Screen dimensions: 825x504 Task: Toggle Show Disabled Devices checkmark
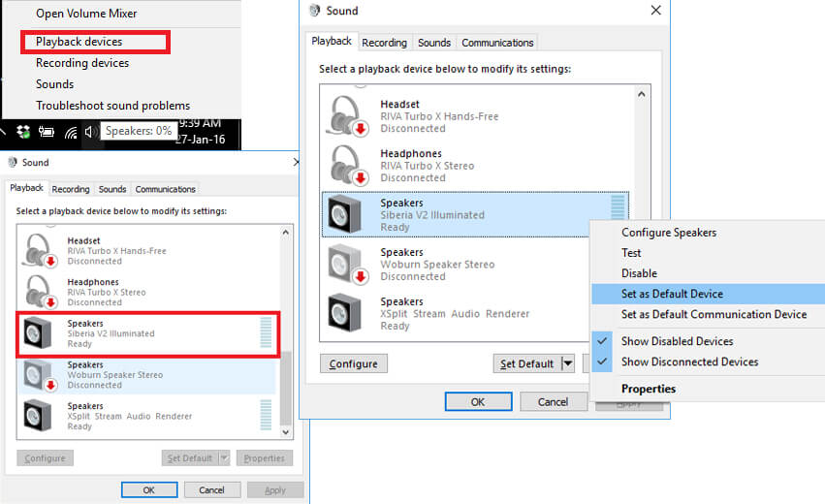pos(604,341)
